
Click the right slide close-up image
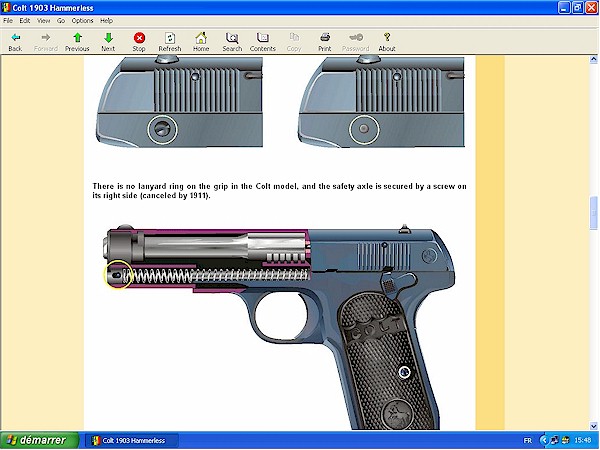click(x=382, y=102)
